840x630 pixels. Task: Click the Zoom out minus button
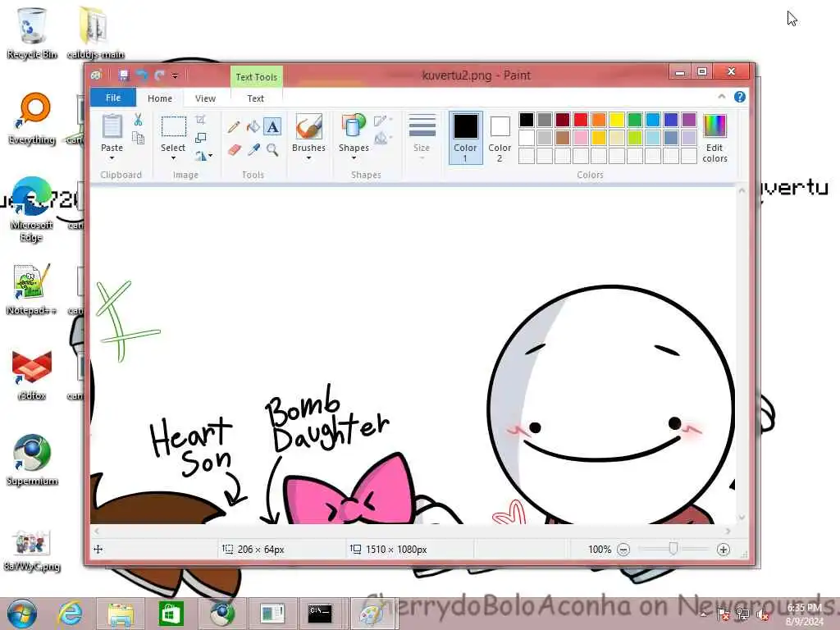623,550
